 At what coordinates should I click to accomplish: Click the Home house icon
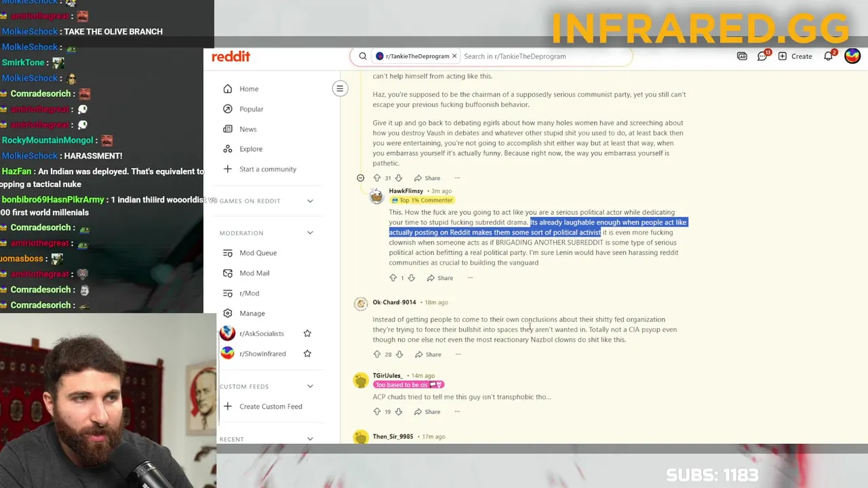pos(227,89)
